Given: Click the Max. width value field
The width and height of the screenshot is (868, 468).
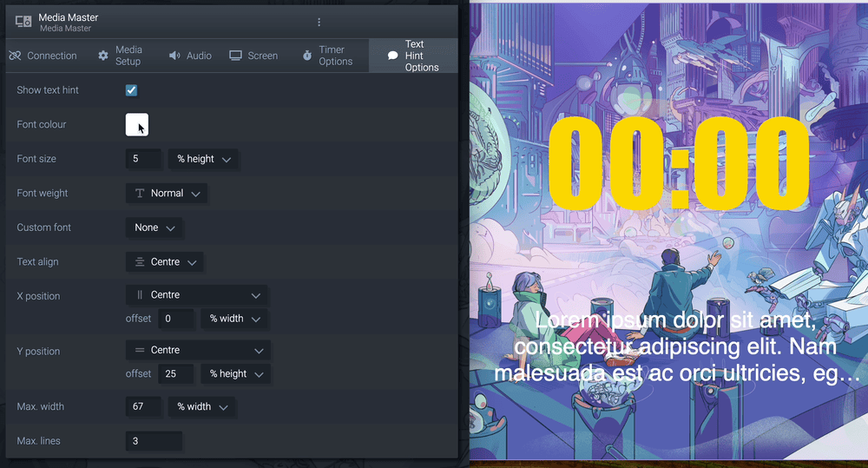Looking at the screenshot, I should tap(143, 406).
